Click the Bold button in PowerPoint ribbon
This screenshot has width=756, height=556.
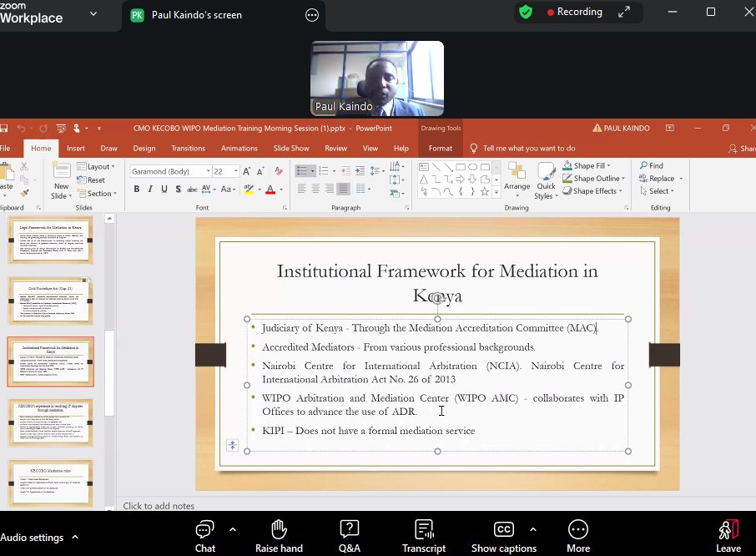point(137,189)
